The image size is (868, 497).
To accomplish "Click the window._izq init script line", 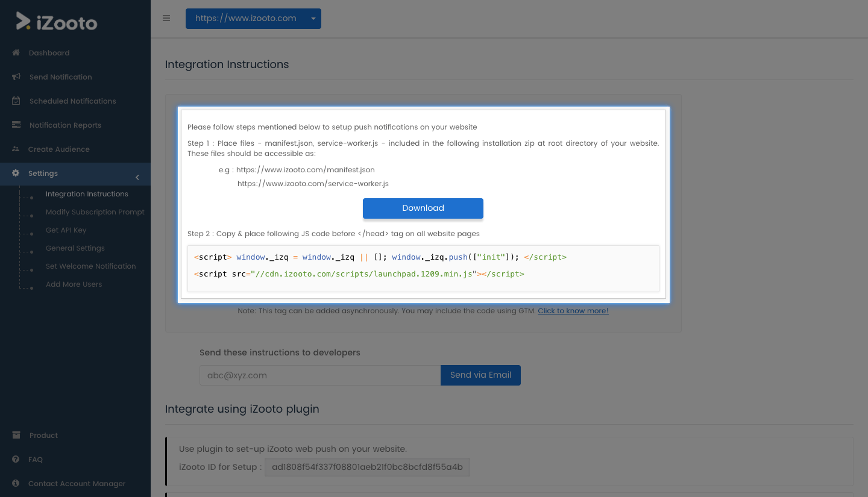I will click(x=380, y=257).
